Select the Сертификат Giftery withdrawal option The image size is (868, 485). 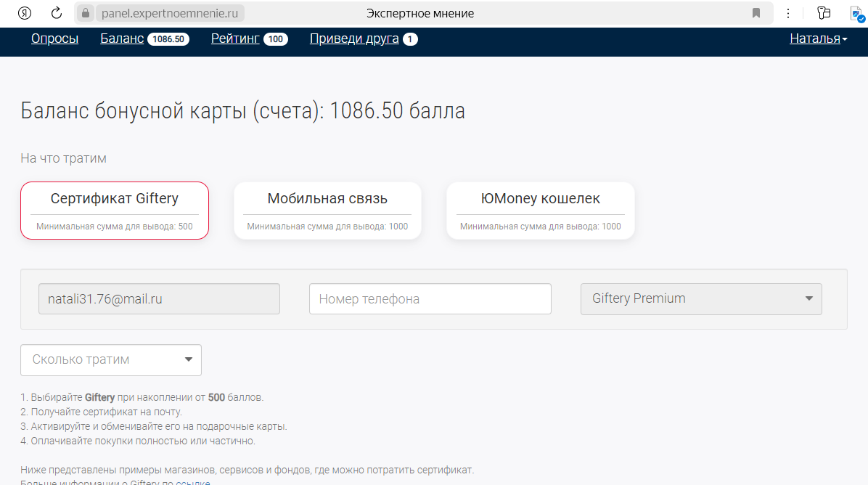[114, 210]
